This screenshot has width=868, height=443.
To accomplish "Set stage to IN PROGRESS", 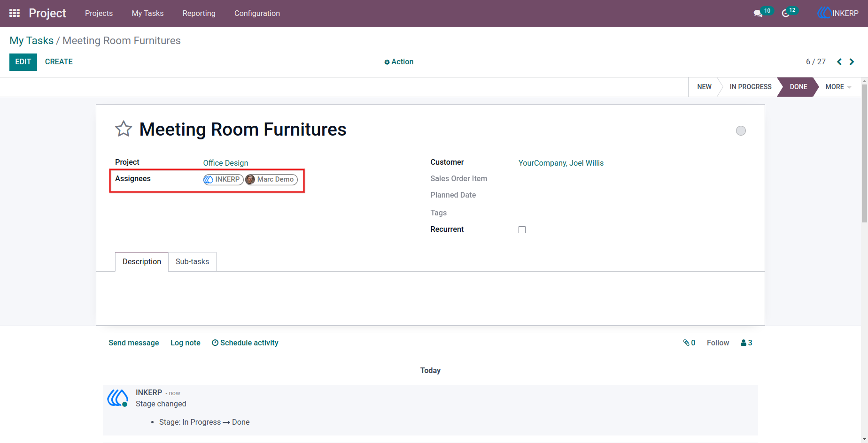I will [x=750, y=87].
